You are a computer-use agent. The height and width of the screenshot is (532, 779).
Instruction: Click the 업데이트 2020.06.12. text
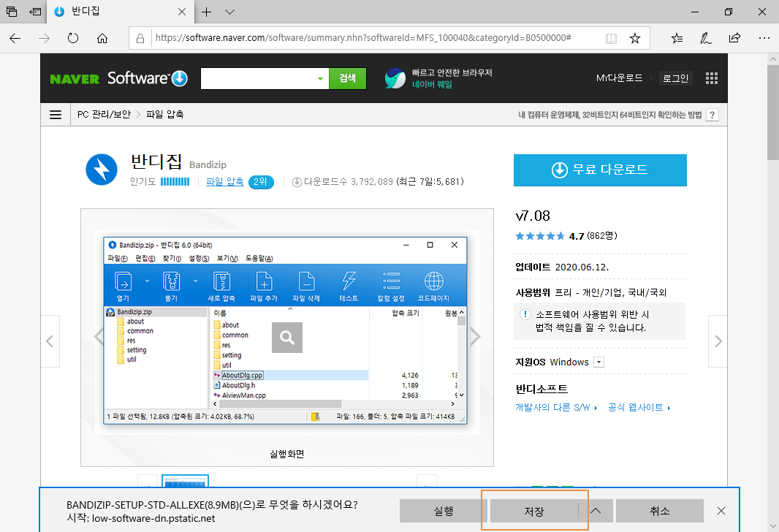[562, 267]
